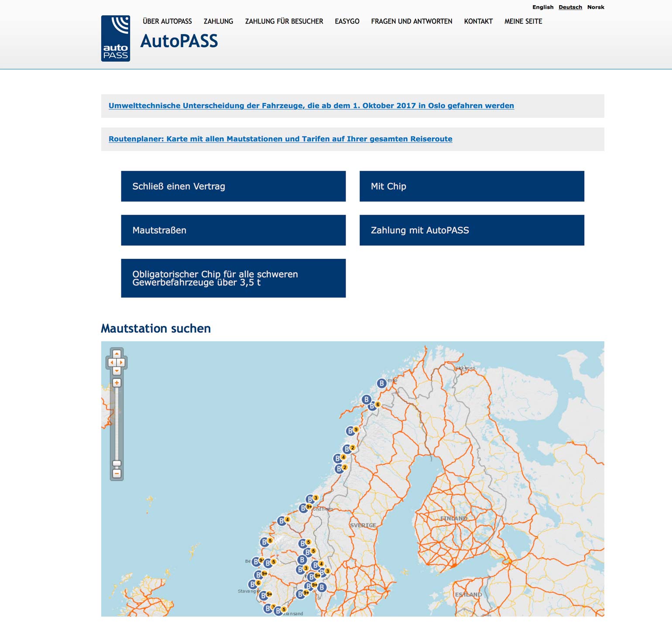Click the AutoPASS logo
This screenshot has height=638, width=672.
tap(116, 38)
